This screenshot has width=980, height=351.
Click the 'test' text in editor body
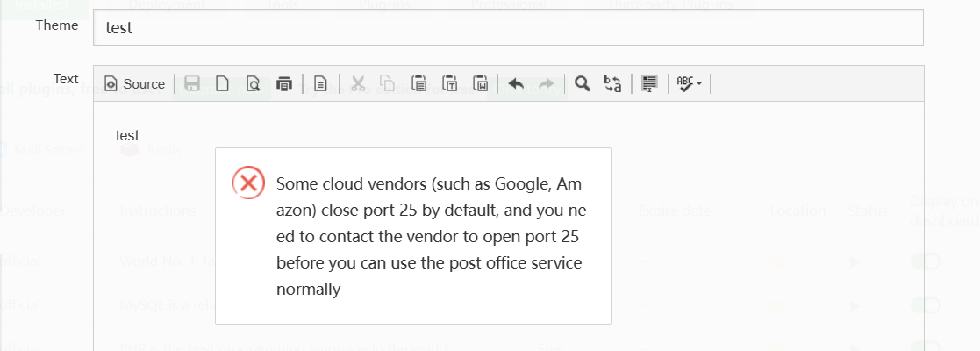tap(127, 135)
